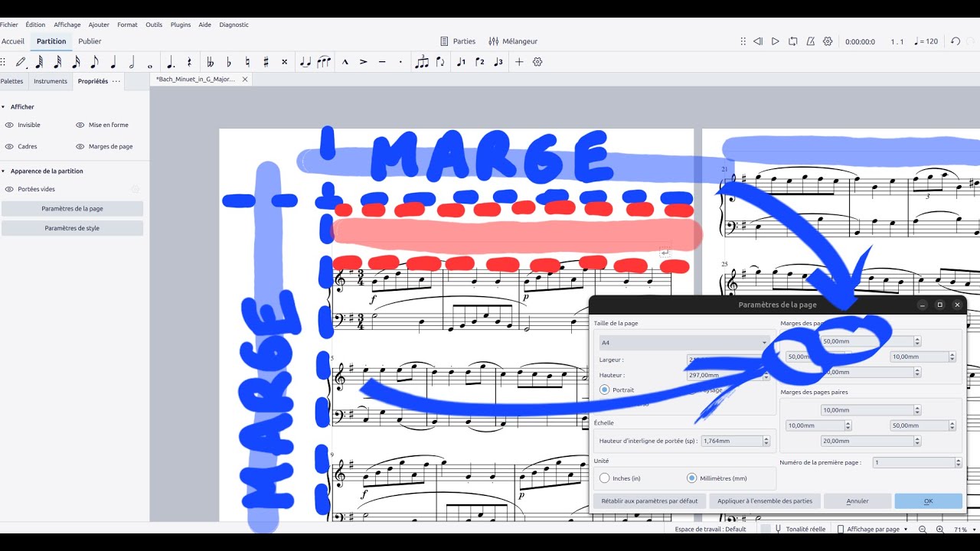Add a tie between notes
980x551 pixels.
coord(305,62)
